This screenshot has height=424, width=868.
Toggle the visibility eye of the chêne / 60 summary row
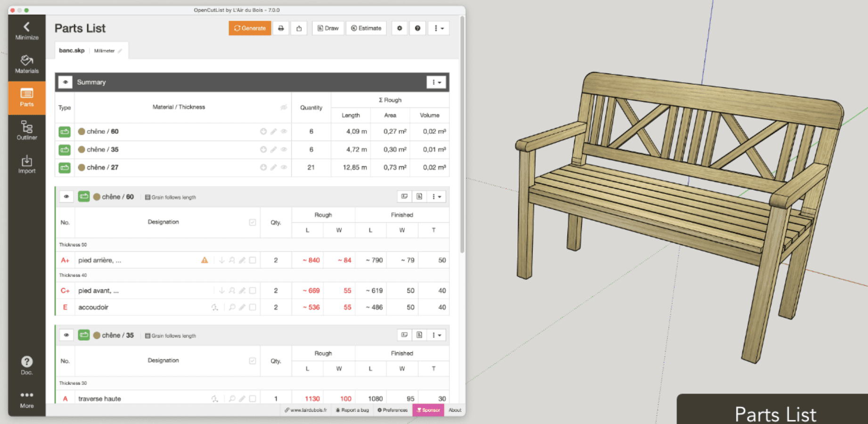click(284, 131)
